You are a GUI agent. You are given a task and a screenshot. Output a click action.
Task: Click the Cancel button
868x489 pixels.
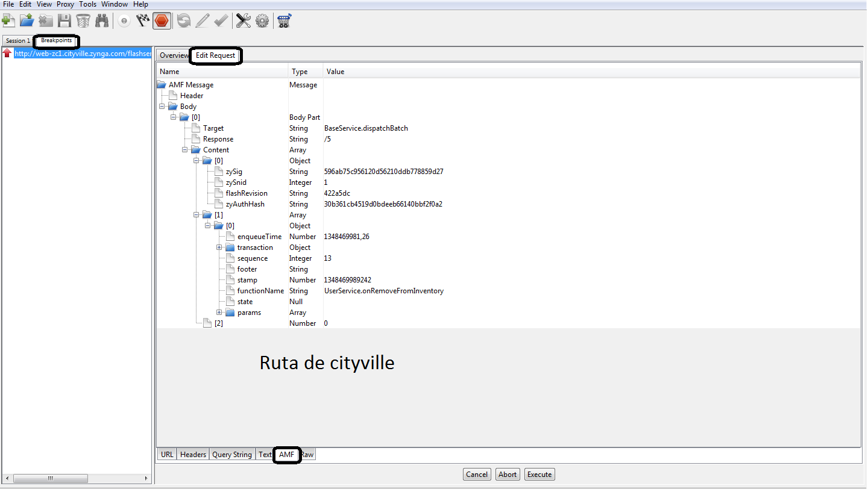pyautogui.click(x=477, y=475)
